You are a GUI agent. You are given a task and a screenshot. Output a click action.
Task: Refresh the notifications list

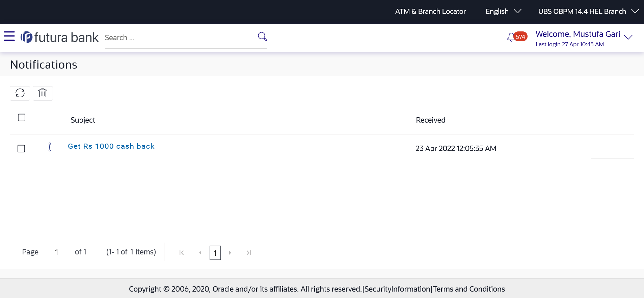[x=20, y=93]
